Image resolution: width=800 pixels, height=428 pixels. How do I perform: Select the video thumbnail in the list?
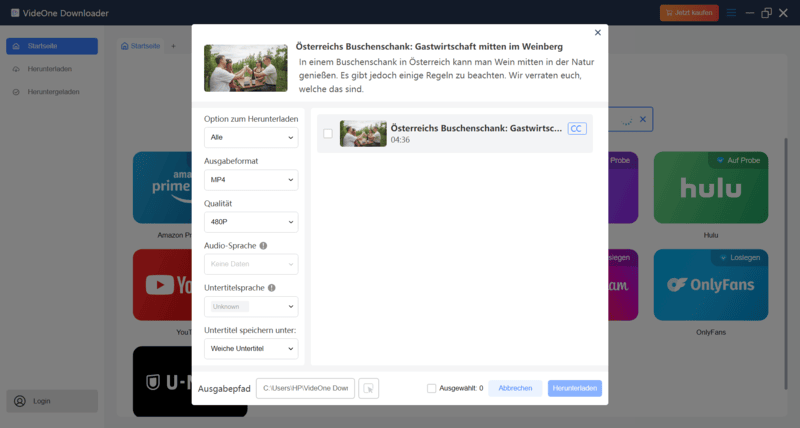[x=363, y=133]
